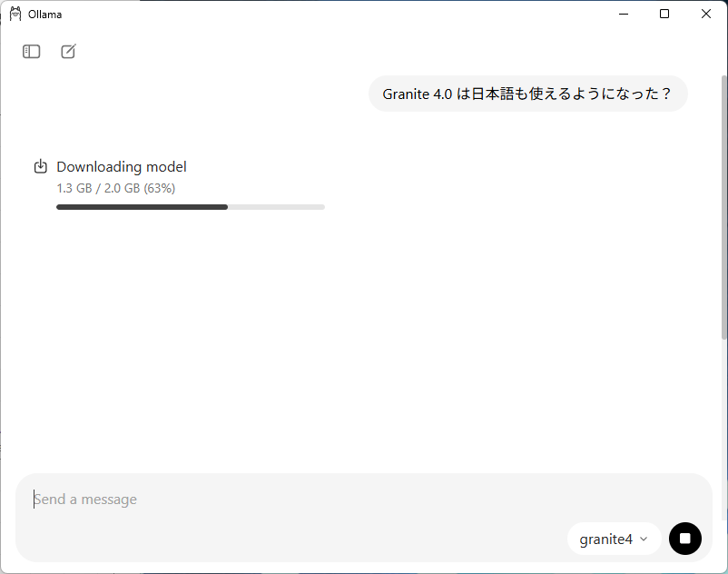Click the chevron icon next to granite4
Screen dimensions: 728x574
tap(644, 539)
